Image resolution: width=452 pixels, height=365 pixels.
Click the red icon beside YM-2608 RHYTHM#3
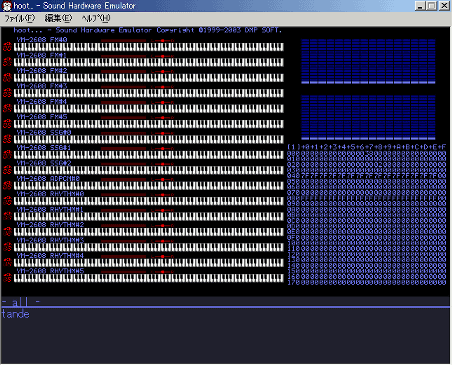(7, 247)
